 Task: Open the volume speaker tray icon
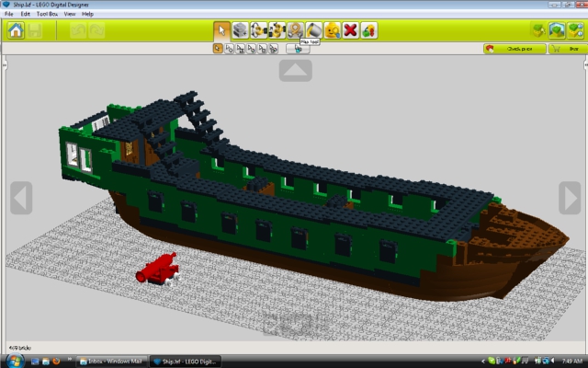[554, 362]
